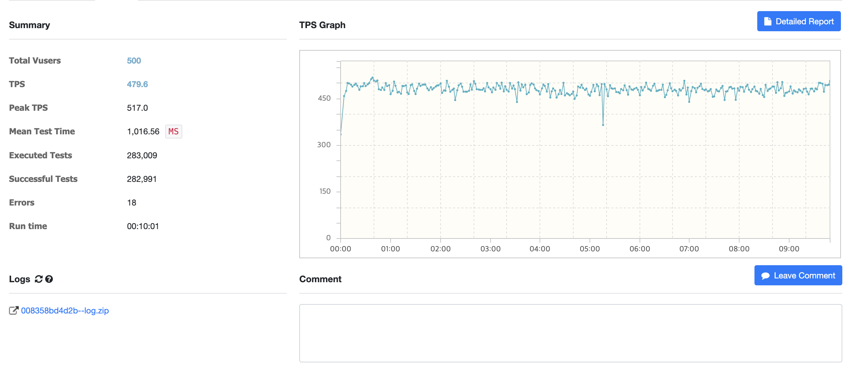
Task: Click the external-link icon beside the log file
Action: 14,310
